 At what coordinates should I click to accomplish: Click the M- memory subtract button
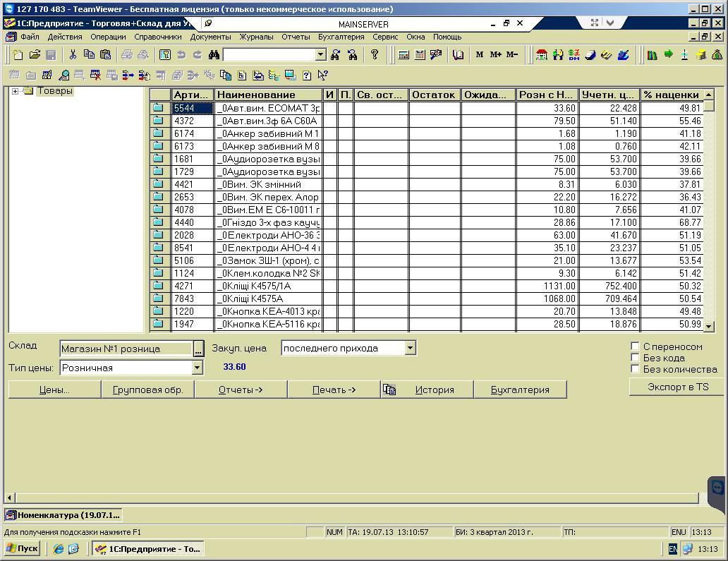tap(511, 55)
